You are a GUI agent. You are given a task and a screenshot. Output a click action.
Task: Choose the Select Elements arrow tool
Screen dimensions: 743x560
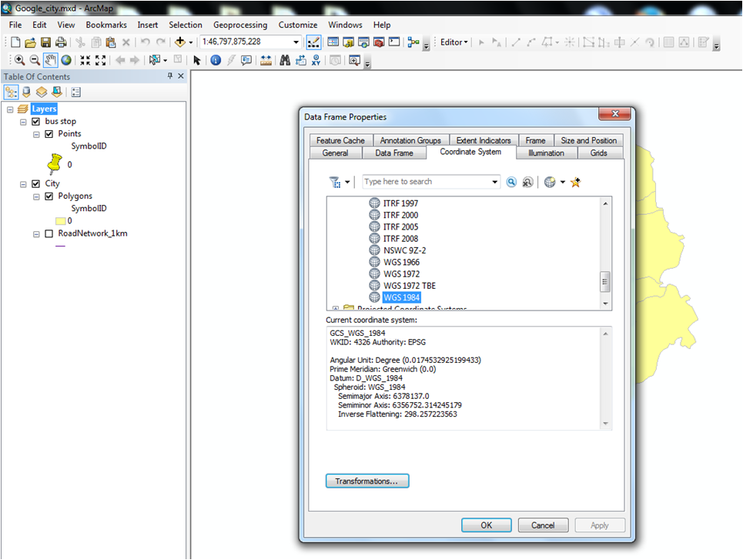(x=197, y=60)
